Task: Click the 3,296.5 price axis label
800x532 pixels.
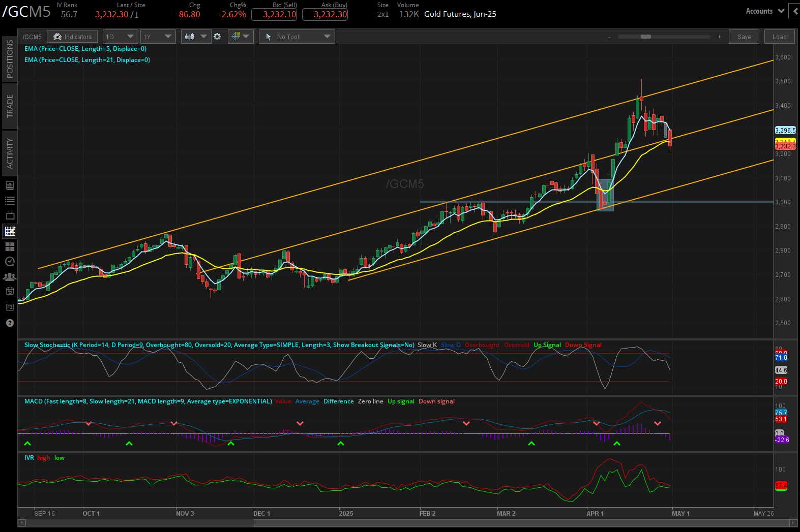Action: pos(785,130)
